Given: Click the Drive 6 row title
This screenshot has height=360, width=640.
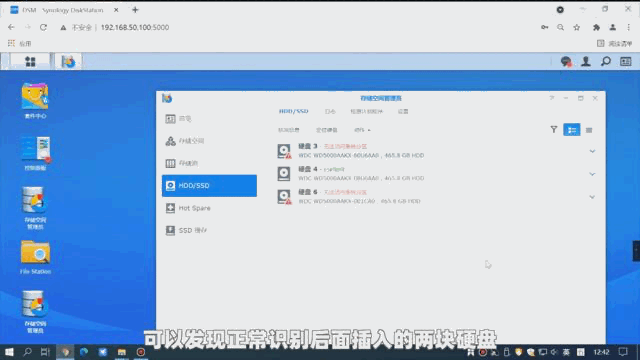Looking at the screenshot, I should [x=308, y=191].
